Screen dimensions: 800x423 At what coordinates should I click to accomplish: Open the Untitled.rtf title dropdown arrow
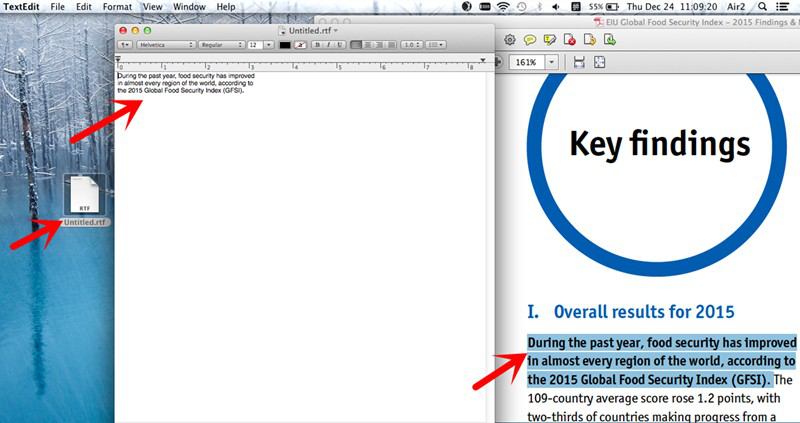336,31
